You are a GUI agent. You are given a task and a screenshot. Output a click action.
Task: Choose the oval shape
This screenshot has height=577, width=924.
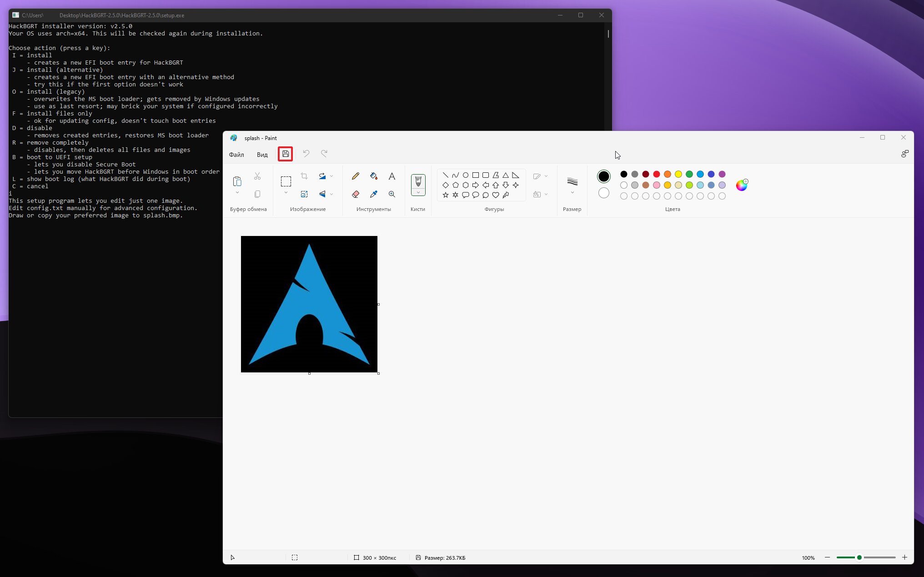tap(466, 175)
